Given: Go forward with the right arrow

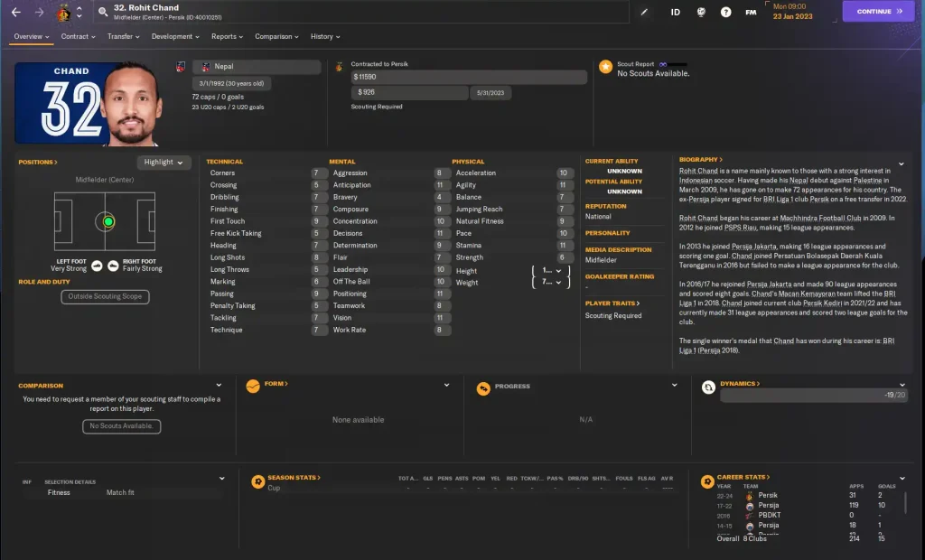Looking at the screenshot, I should 39,12.
